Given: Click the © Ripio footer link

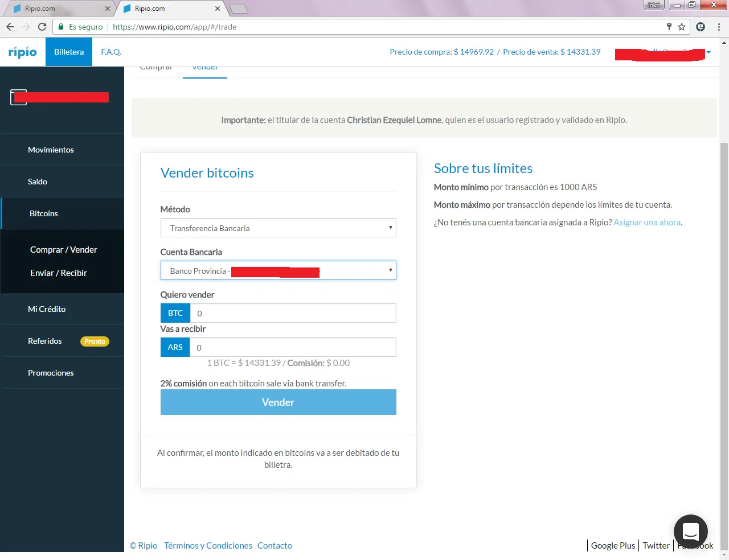Looking at the screenshot, I should (x=144, y=545).
